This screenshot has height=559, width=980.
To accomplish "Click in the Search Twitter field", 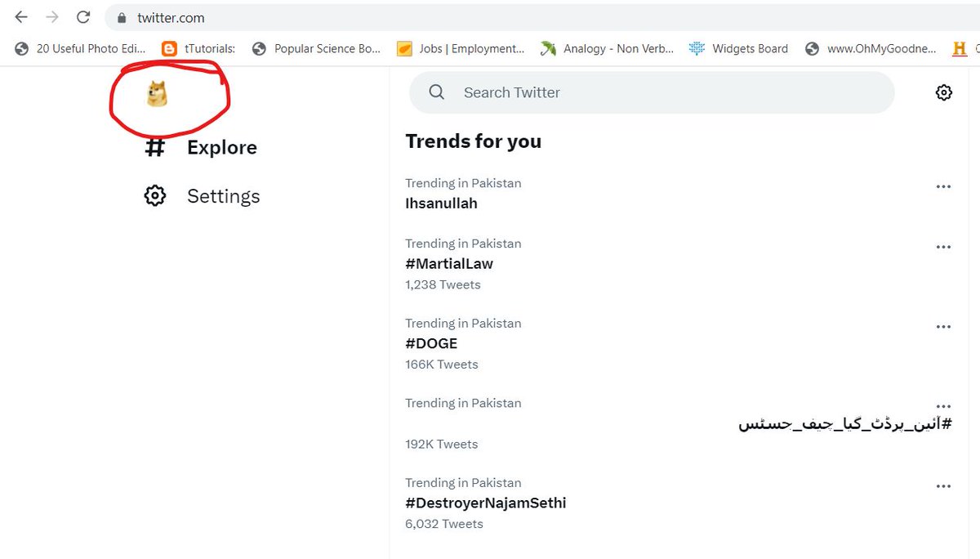I will pos(652,92).
